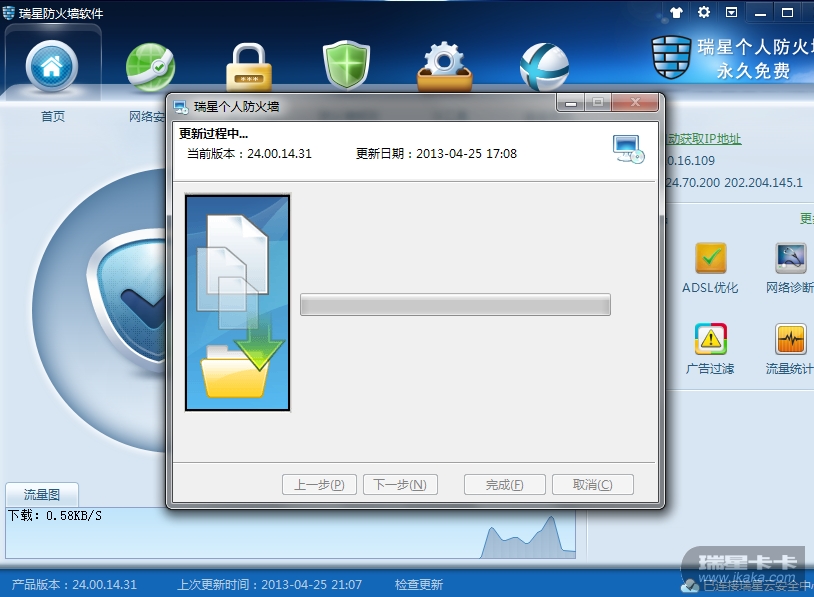Screen dimensions: 814x597
Task: Click the 更新过程中... heading
Action: pyautogui.click(x=213, y=134)
